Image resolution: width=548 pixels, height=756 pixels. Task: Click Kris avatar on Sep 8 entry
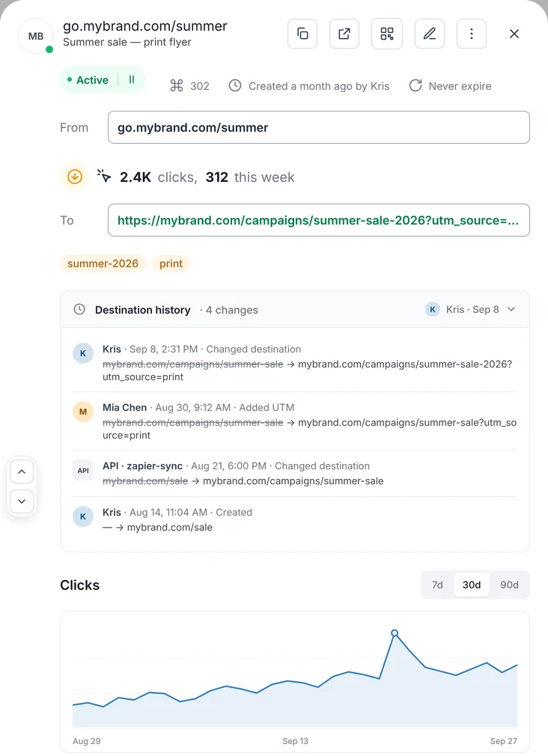point(83,353)
